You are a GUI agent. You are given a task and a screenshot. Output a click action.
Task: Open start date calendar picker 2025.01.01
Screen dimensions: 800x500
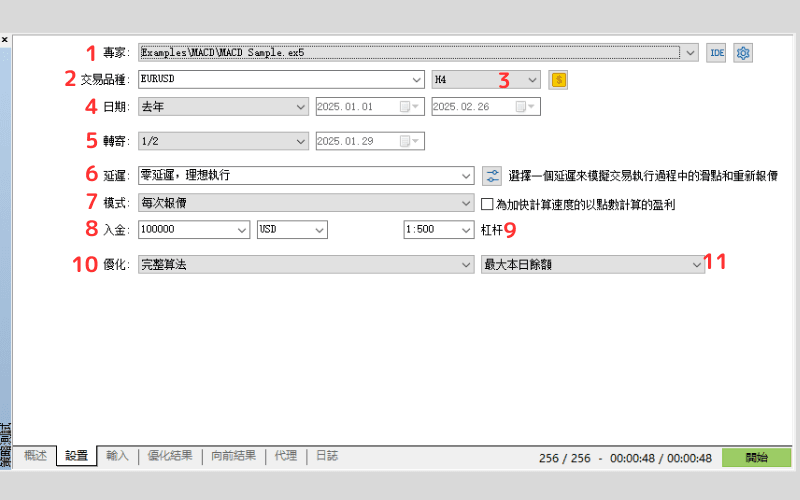click(410, 107)
